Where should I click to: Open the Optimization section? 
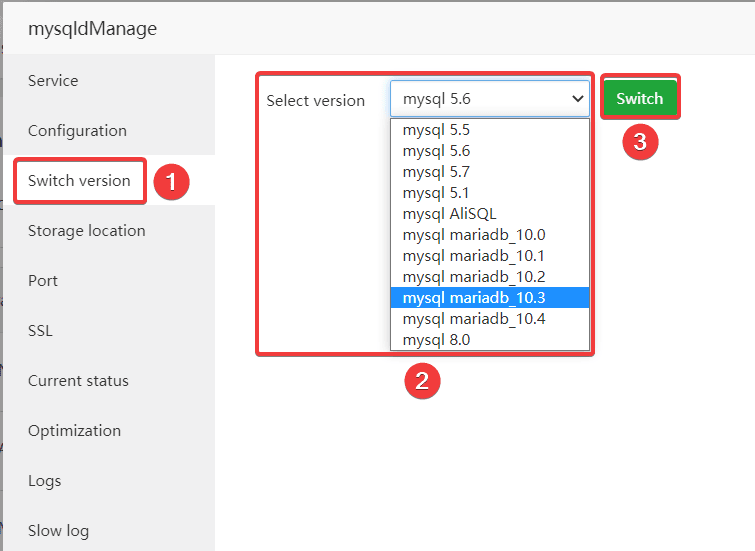tap(74, 431)
